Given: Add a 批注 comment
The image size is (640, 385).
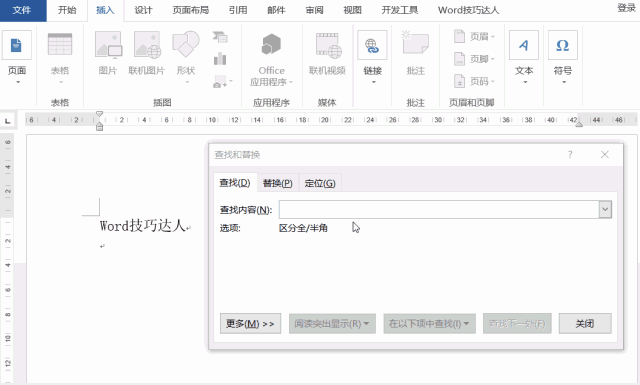Looking at the screenshot, I should (416, 53).
